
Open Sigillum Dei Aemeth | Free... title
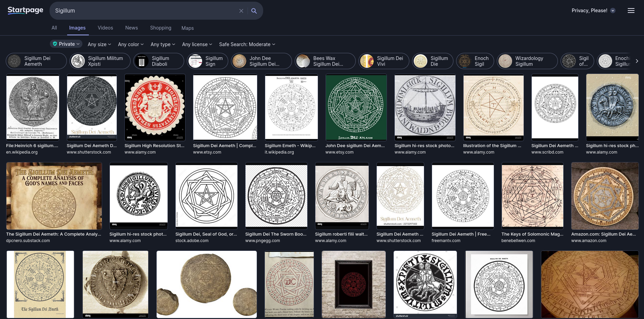461,234
